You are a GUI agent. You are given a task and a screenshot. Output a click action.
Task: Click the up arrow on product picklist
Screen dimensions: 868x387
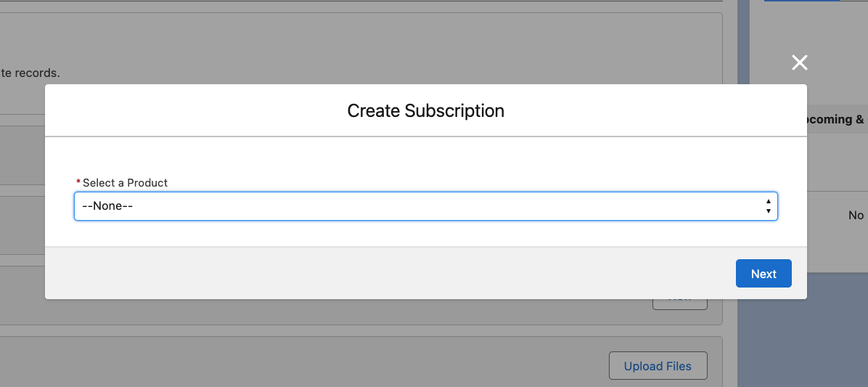point(768,201)
